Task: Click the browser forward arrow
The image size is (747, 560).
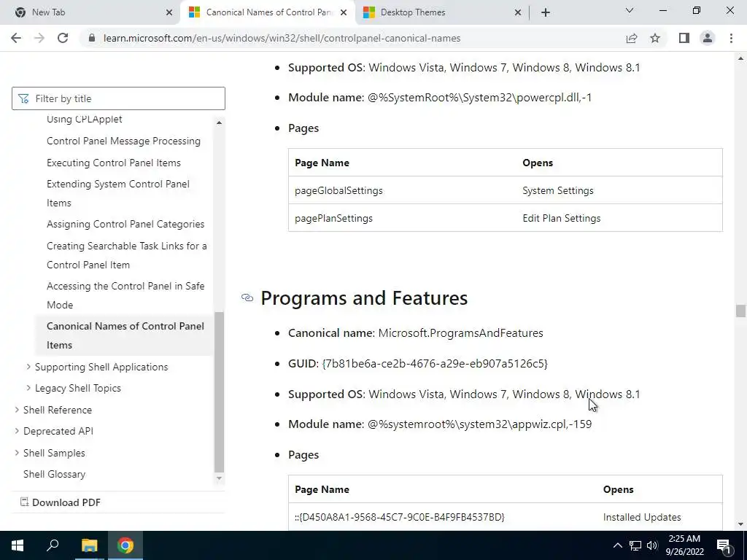Action: pos(39,38)
